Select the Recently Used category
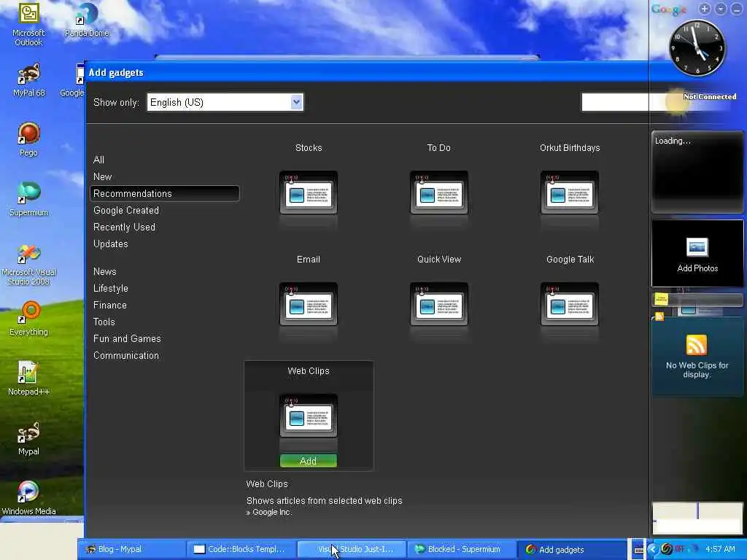Image resolution: width=747 pixels, height=560 pixels. [124, 227]
